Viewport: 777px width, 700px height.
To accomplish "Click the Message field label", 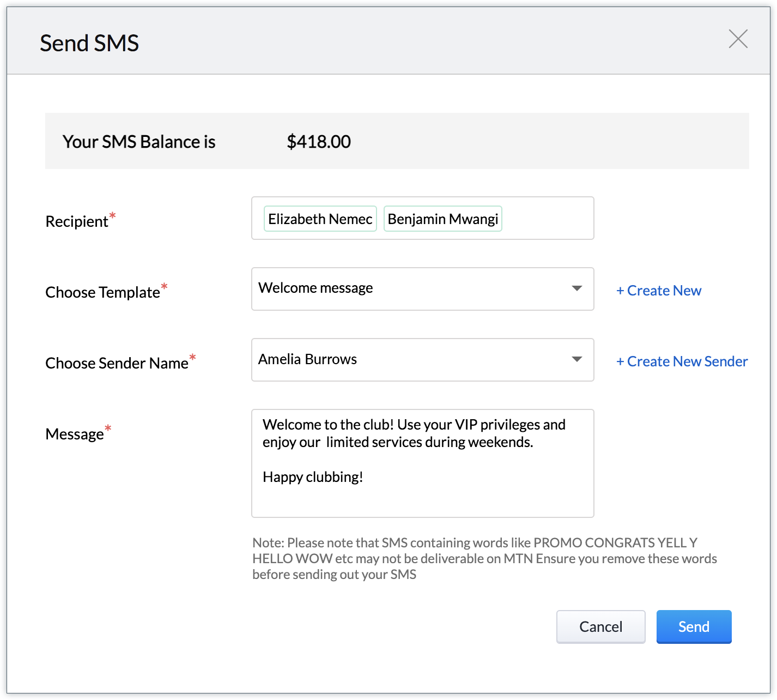I will tap(75, 434).
